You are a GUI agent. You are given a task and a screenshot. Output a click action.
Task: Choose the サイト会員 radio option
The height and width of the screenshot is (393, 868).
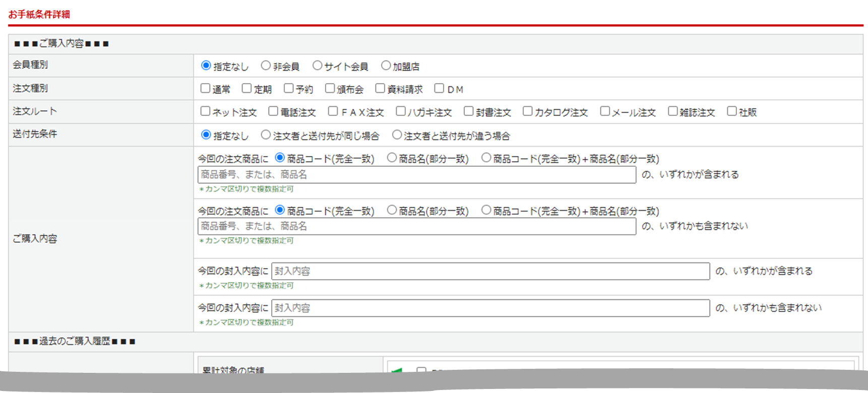tap(317, 65)
